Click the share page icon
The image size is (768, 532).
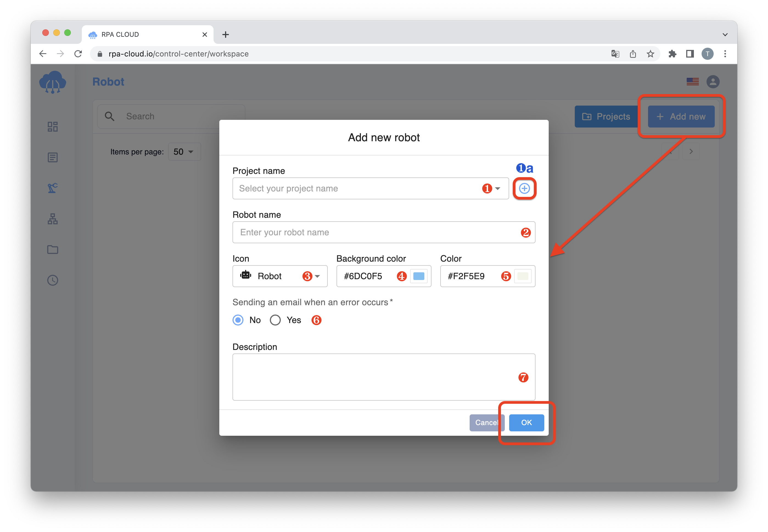[633, 54]
